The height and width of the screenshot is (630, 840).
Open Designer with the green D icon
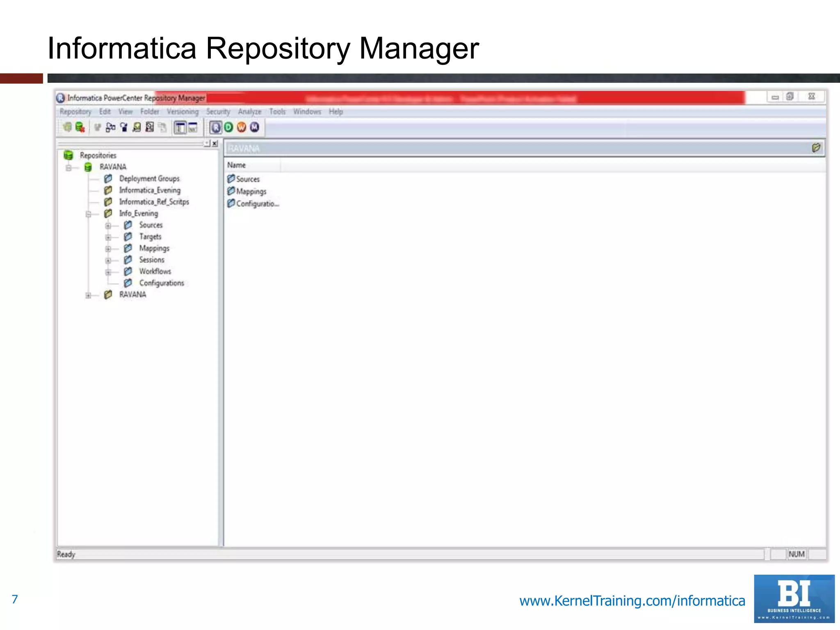228,128
